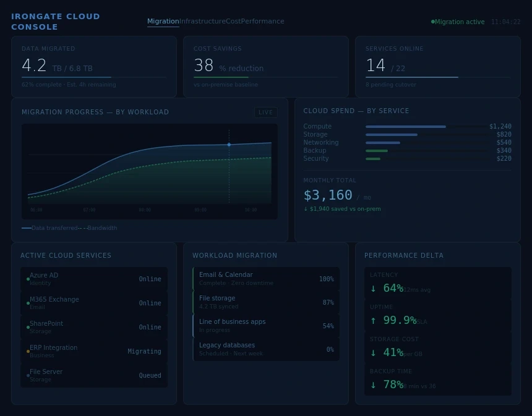
Task: Click the Irongate Cloud Console title
Action: [x=56, y=22]
